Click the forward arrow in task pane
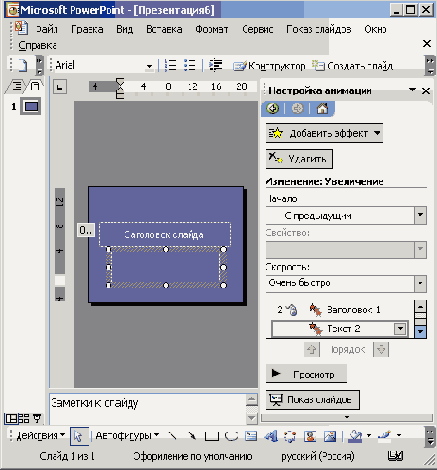437x470 pixels. pyautogui.click(x=297, y=108)
